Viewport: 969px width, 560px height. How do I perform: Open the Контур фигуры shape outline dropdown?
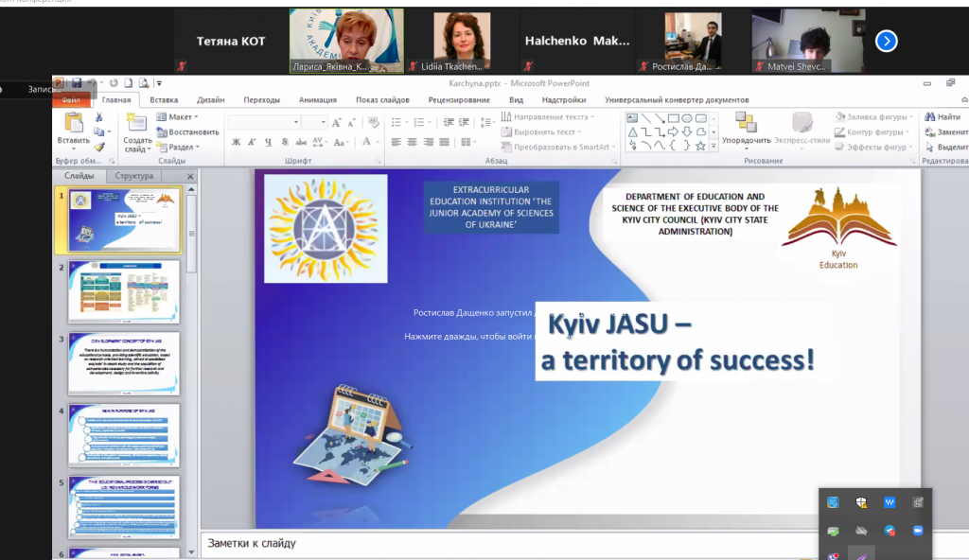pos(872,131)
